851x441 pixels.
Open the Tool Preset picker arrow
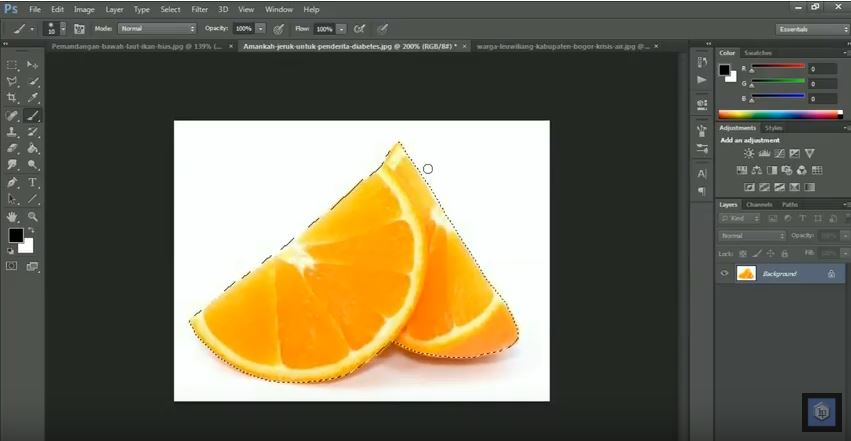click(32, 29)
